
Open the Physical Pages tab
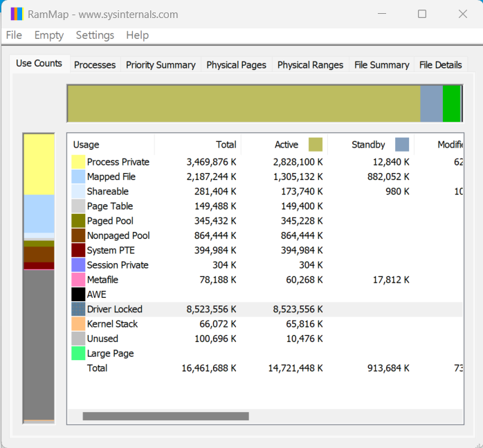coord(236,65)
